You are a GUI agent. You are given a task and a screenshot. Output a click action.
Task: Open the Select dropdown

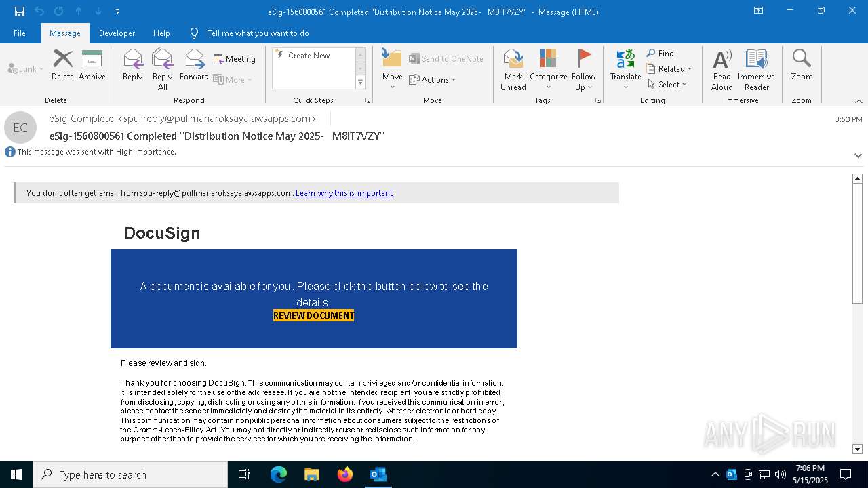667,85
